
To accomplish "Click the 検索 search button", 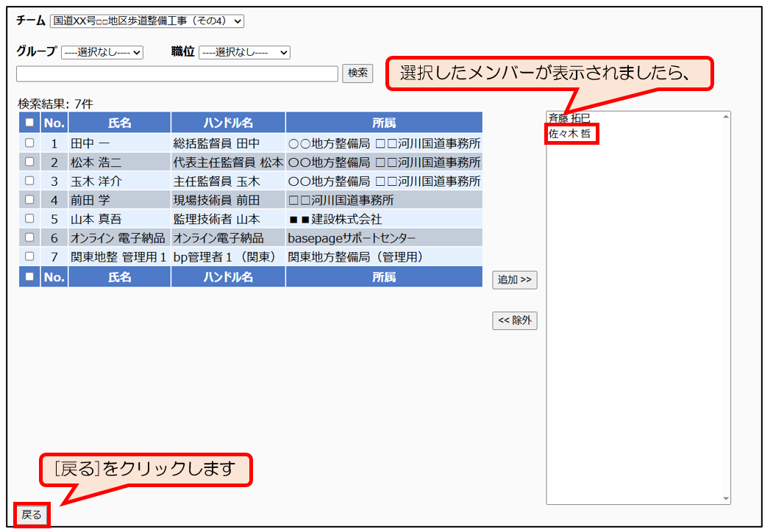I will (x=357, y=73).
